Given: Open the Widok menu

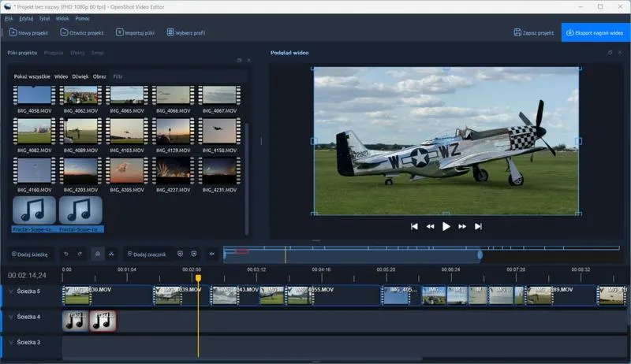Looking at the screenshot, I should click(62, 17).
